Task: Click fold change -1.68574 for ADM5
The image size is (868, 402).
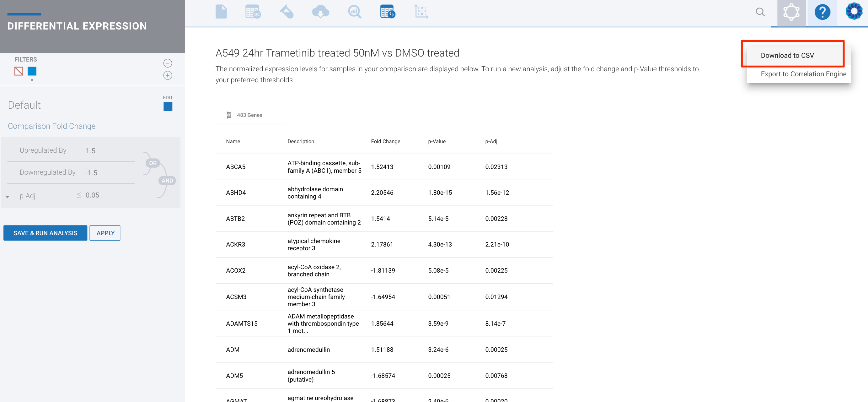Action: click(383, 376)
